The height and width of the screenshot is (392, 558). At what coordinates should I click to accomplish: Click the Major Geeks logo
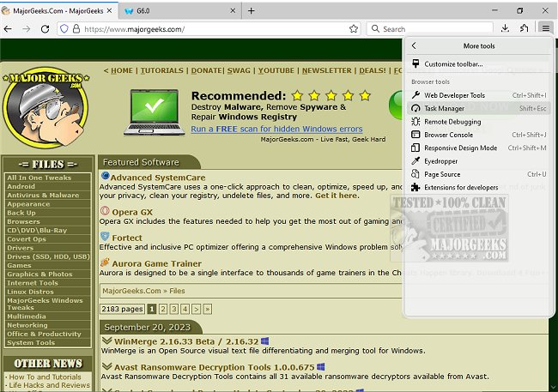pos(45,108)
